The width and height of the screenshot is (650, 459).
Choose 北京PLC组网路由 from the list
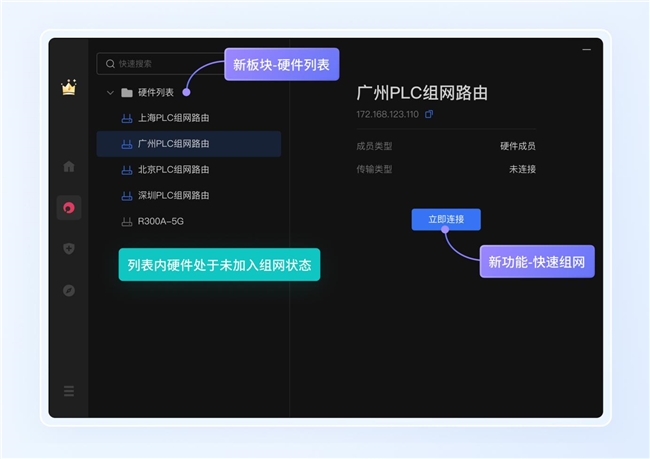(x=173, y=170)
